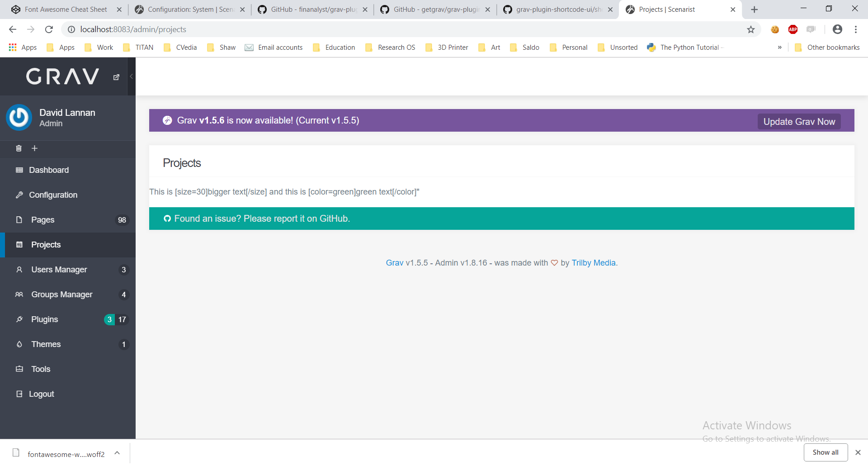The width and height of the screenshot is (868, 466).
Task: Click the Plugins updates badge showing 3
Action: (109, 319)
